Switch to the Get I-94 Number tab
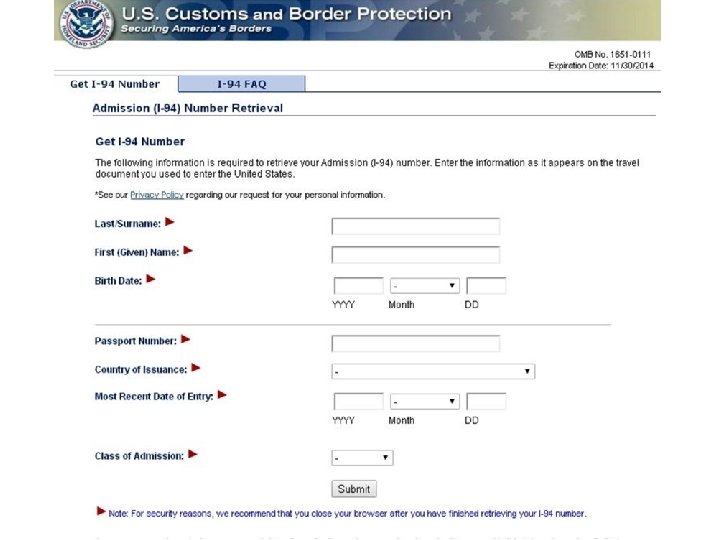The width and height of the screenshot is (720, 540). click(x=115, y=84)
